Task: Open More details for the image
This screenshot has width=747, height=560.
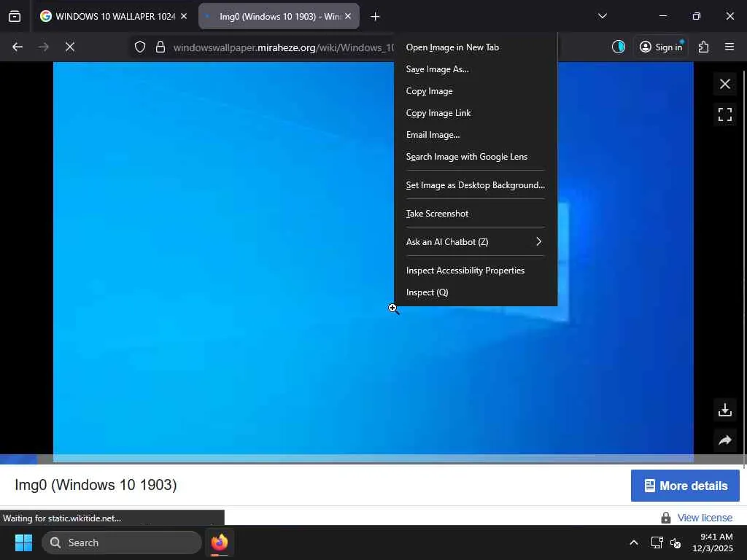Action: click(x=685, y=486)
